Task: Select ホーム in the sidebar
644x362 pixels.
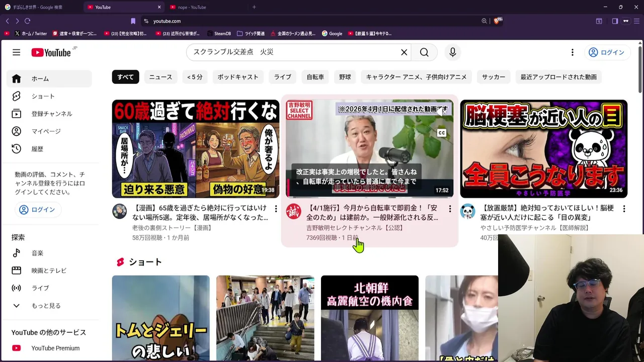Action: pyautogui.click(x=49, y=79)
